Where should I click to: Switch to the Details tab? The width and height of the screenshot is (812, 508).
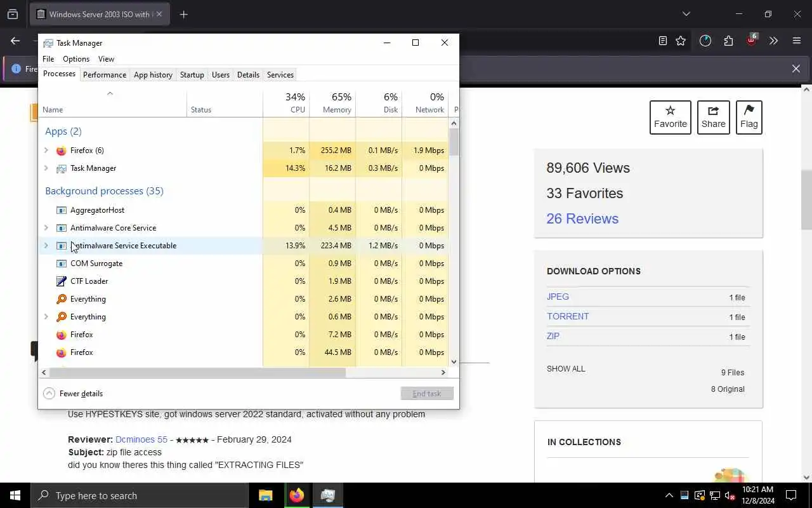(248, 75)
